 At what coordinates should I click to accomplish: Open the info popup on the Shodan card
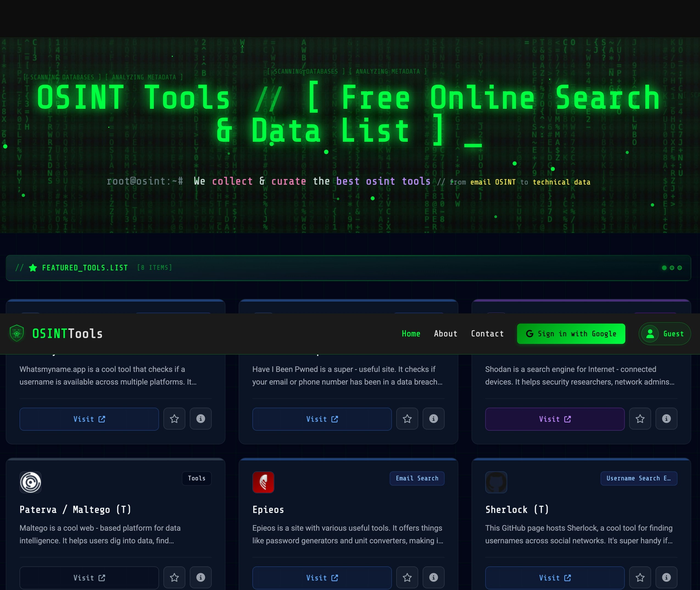666,419
